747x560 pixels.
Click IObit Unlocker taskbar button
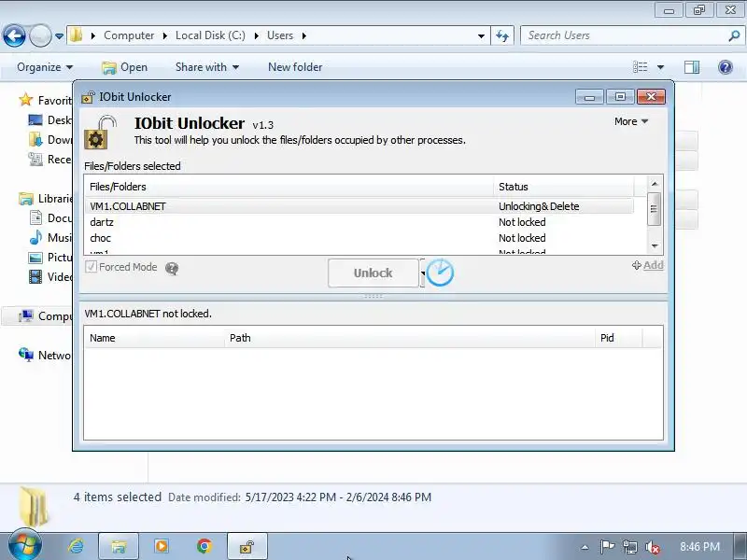click(x=247, y=546)
